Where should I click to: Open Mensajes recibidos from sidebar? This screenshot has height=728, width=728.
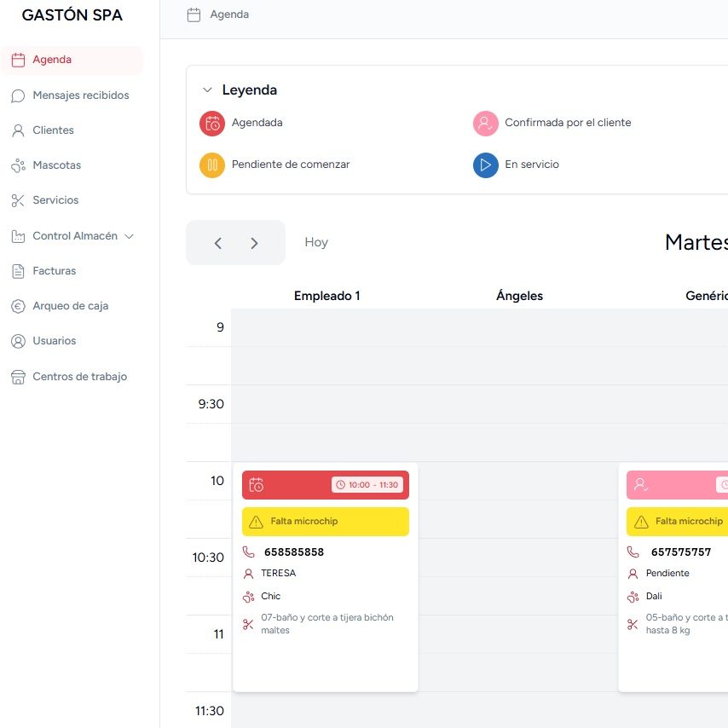[x=81, y=95]
